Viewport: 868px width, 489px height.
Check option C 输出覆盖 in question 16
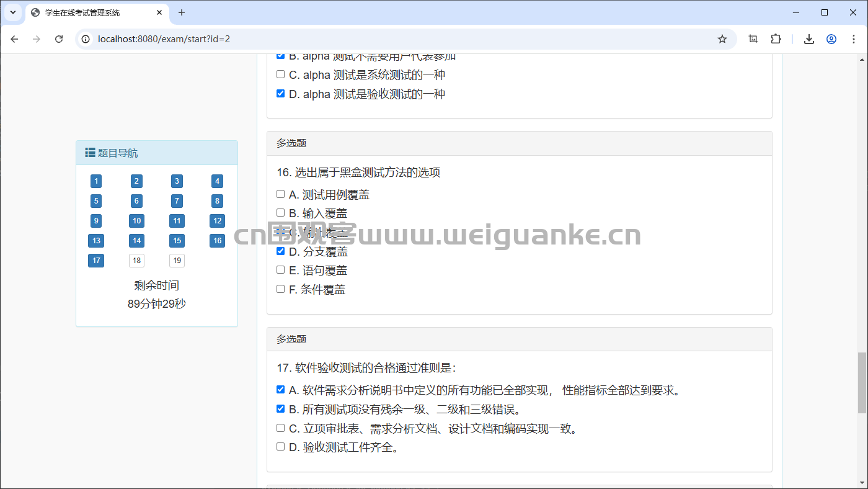tap(280, 231)
